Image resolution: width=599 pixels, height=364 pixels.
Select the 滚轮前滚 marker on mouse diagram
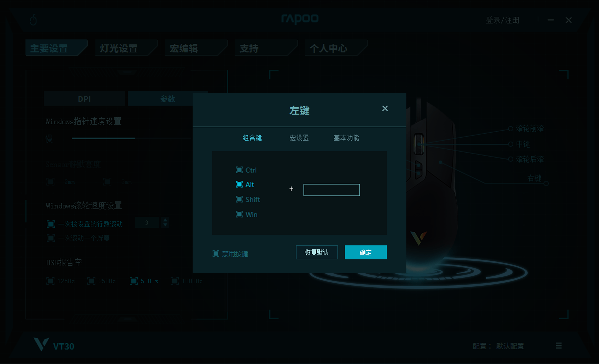[x=510, y=129]
